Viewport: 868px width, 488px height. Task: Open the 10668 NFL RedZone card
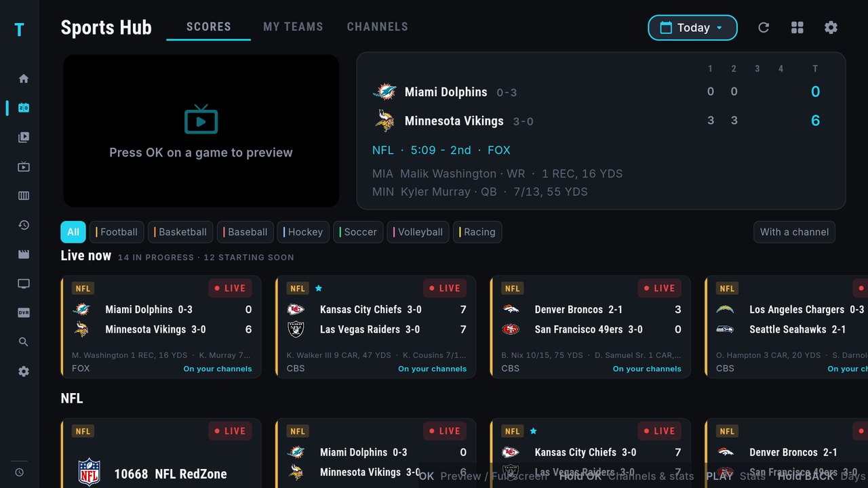tap(161, 453)
